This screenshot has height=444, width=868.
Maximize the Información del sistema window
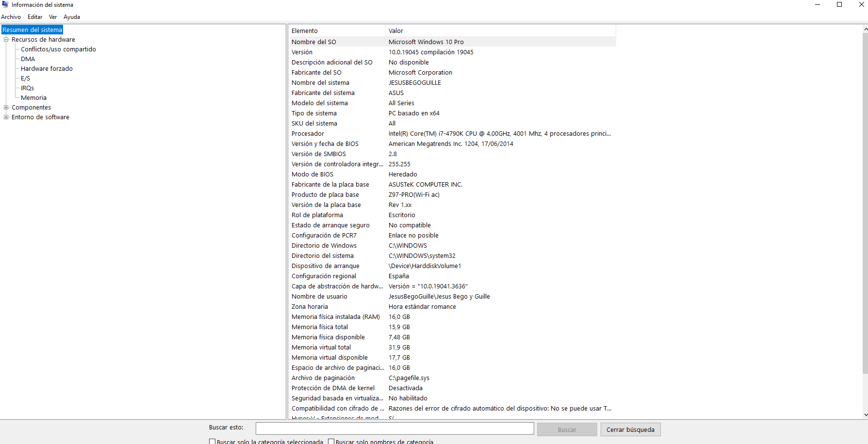pos(839,5)
